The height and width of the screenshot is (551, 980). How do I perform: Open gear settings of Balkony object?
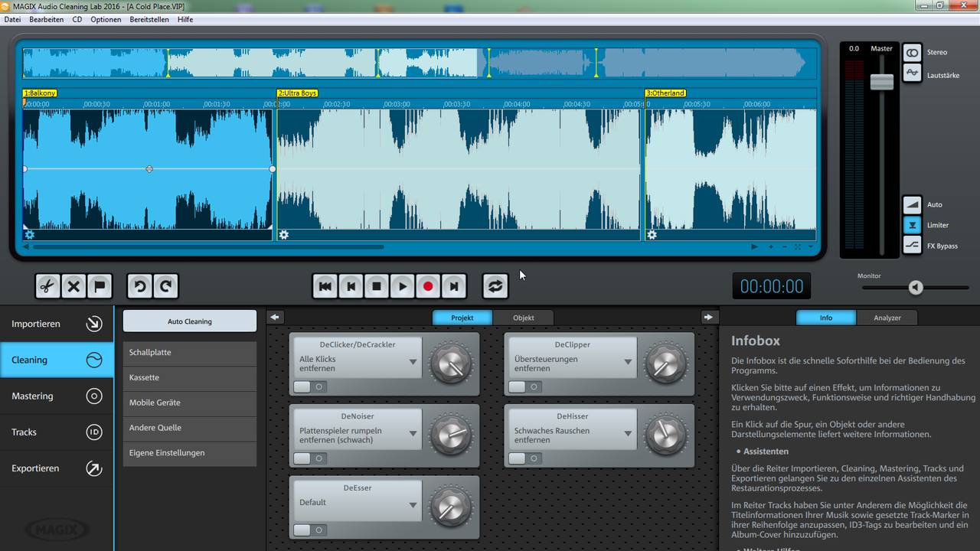tap(30, 235)
